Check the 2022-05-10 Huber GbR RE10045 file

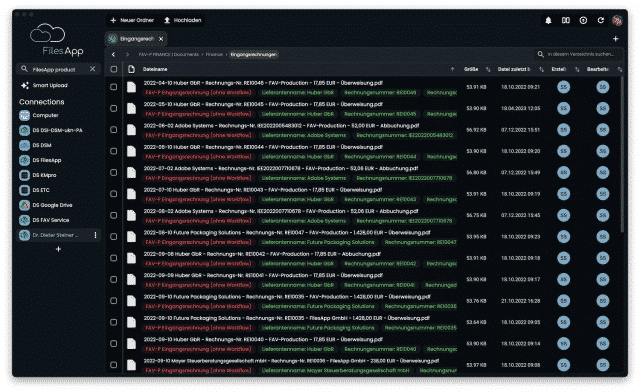113,108
